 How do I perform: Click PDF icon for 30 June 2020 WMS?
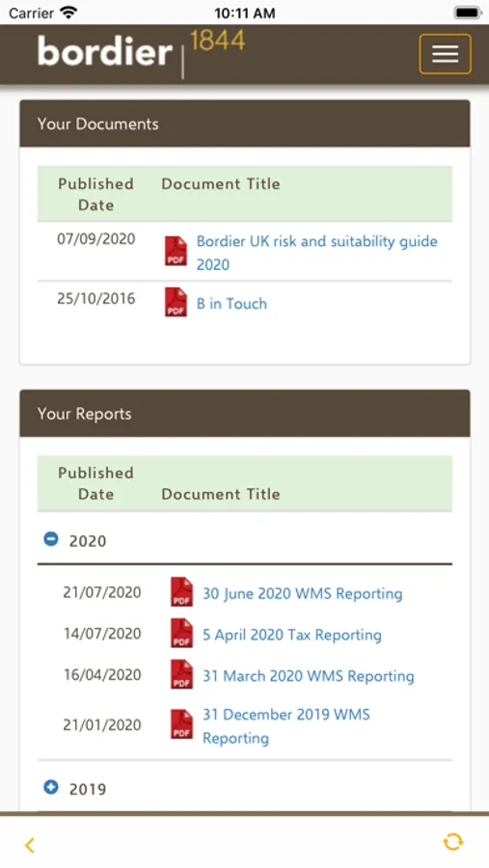[181, 592]
